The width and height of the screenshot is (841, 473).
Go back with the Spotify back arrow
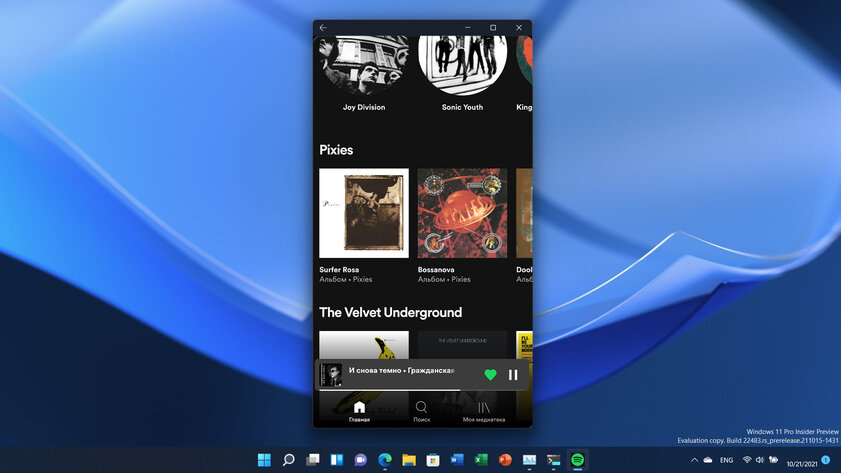[x=323, y=28]
